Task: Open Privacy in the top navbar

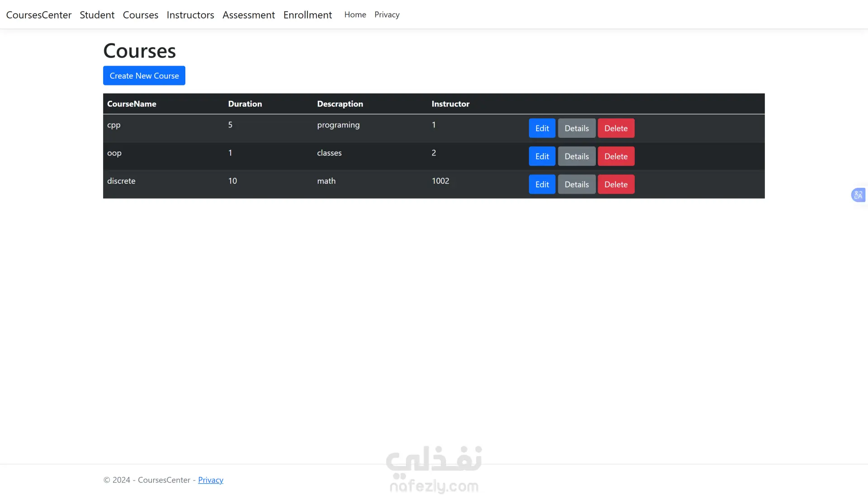Action: coord(387,15)
